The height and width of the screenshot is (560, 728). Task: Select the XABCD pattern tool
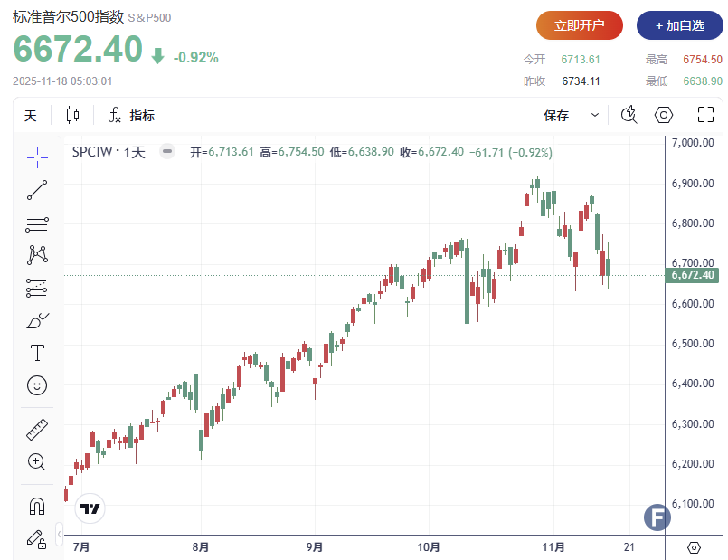point(37,255)
